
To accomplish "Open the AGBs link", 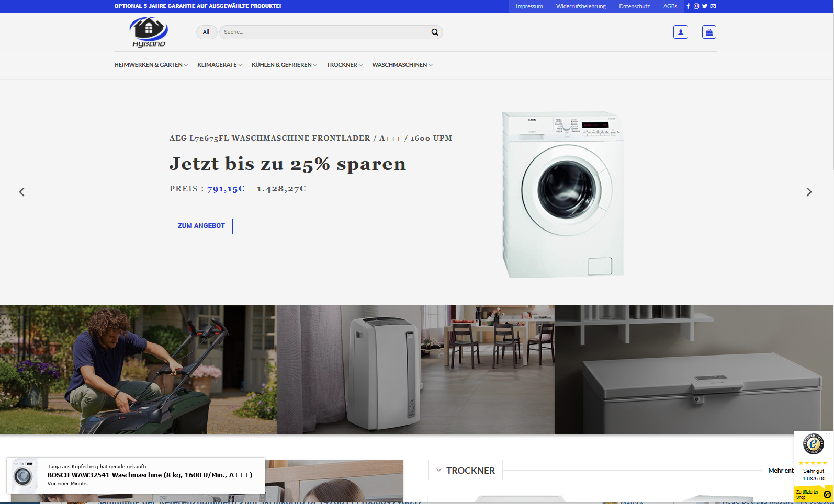I will 670,6.
